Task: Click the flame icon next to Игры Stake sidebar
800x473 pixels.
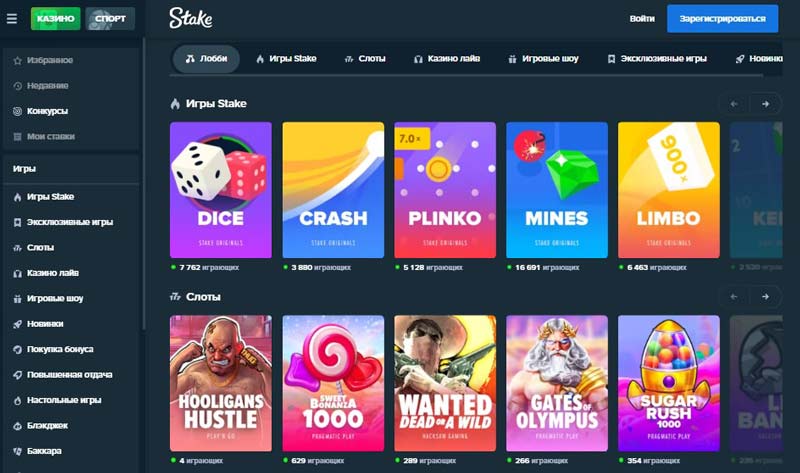Action: coord(17,197)
